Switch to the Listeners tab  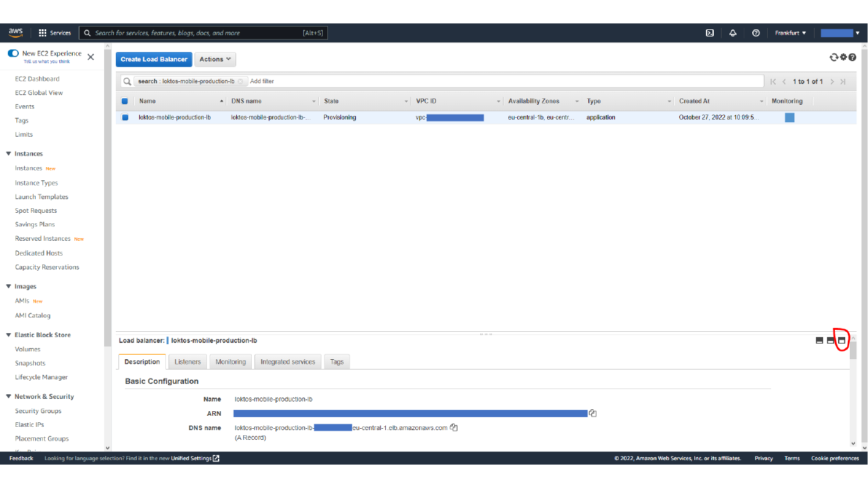point(187,362)
